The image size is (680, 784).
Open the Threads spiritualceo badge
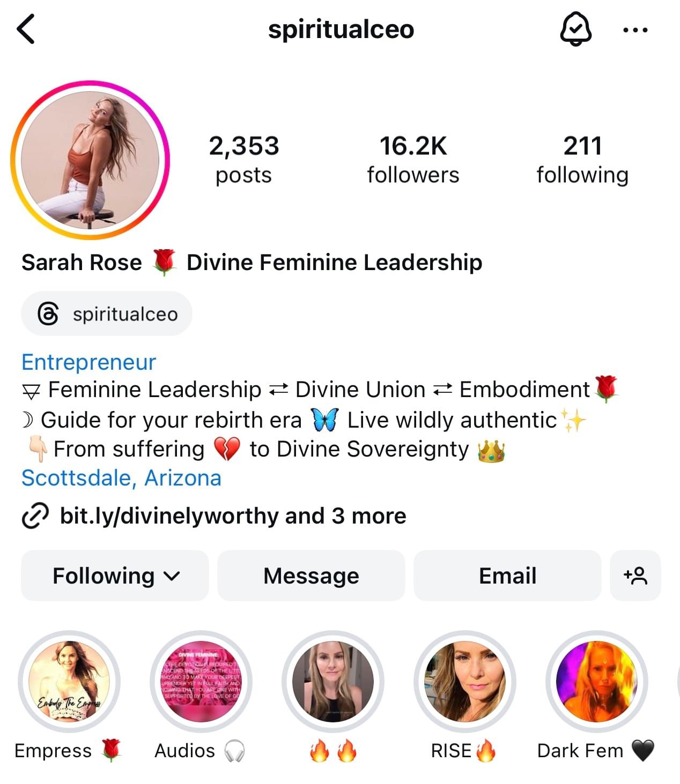107,314
